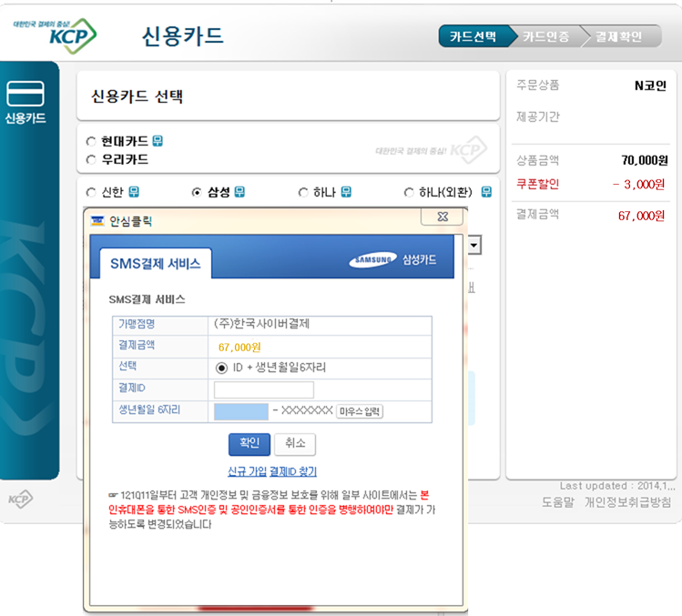The height and width of the screenshot is (616, 682).
Task: Click info icon beside 삼성
Action: 239,192
